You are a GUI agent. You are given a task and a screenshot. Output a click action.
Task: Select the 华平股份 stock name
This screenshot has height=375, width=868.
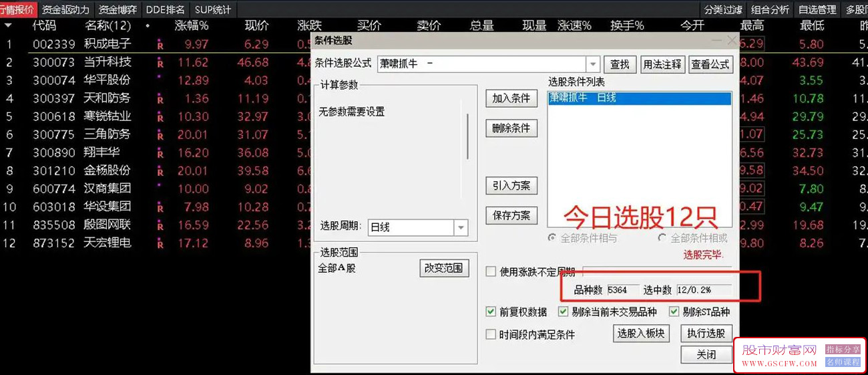coord(107,81)
